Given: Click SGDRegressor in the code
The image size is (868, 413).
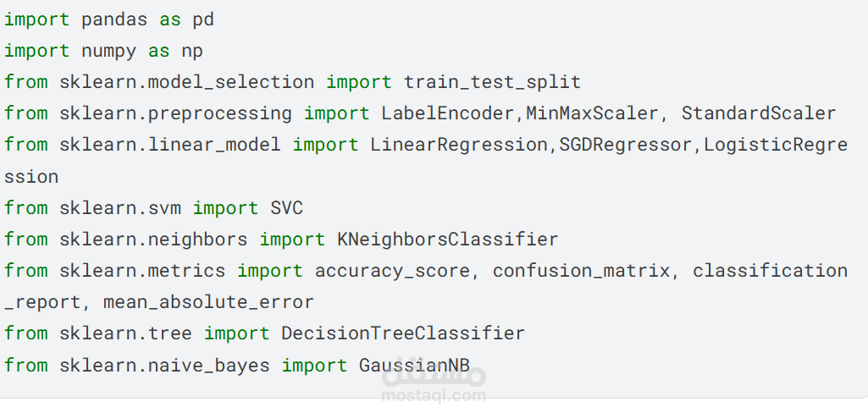Looking at the screenshot, I should pyautogui.click(x=626, y=145).
